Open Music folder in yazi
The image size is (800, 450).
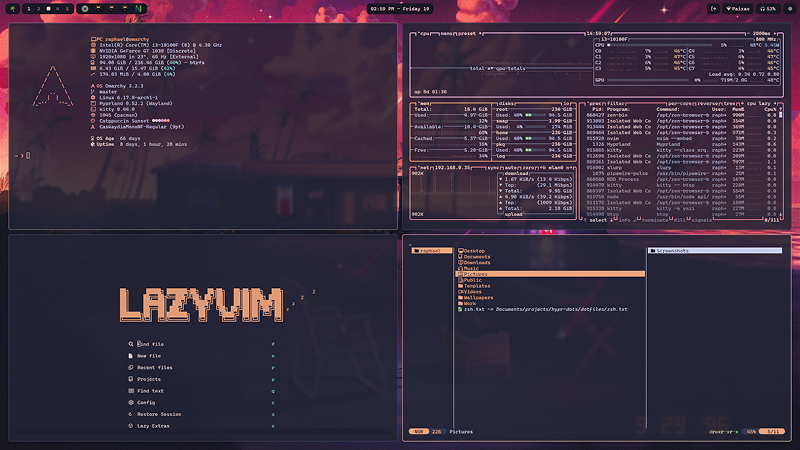click(468, 268)
